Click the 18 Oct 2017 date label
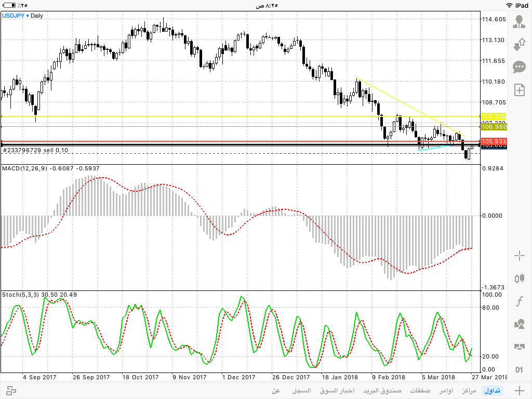Image resolution: width=532 pixels, height=399 pixels. (140, 377)
